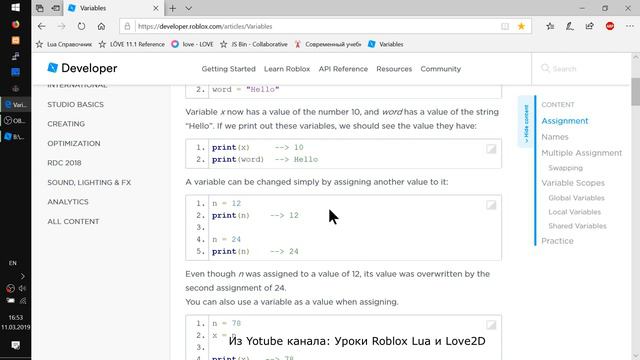Open the JS Bin - Collaborative bookmark
The width and height of the screenshot is (640, 360).
click(253, 44)
